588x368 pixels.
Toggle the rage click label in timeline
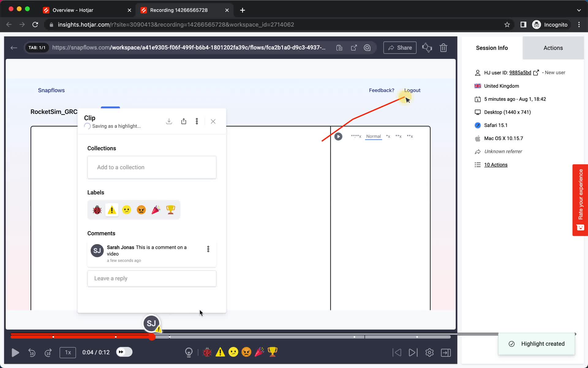[247, 352]
